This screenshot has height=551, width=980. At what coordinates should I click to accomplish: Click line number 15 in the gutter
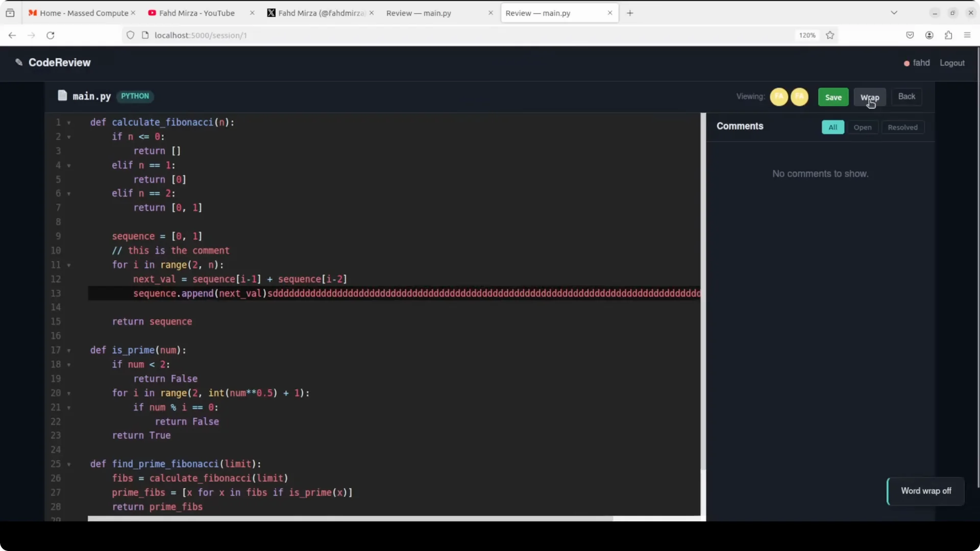click(x=56, y=322)
